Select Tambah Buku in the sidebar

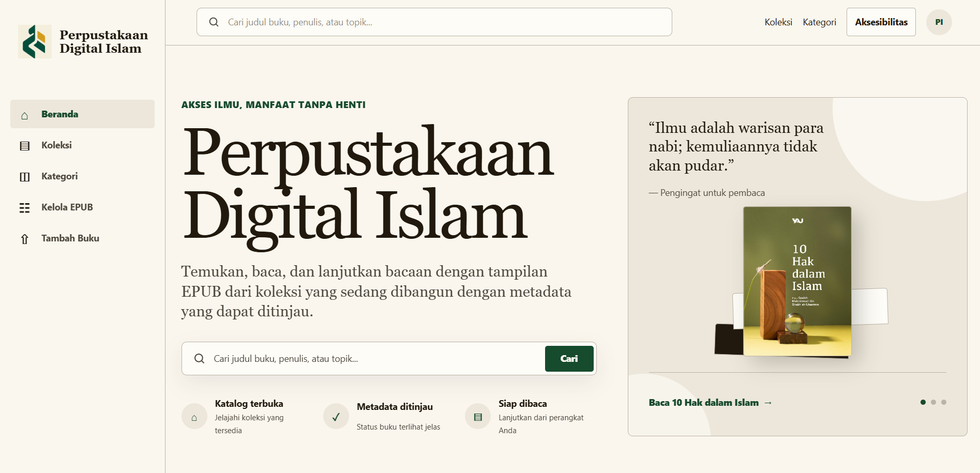[x=82, y=238]
